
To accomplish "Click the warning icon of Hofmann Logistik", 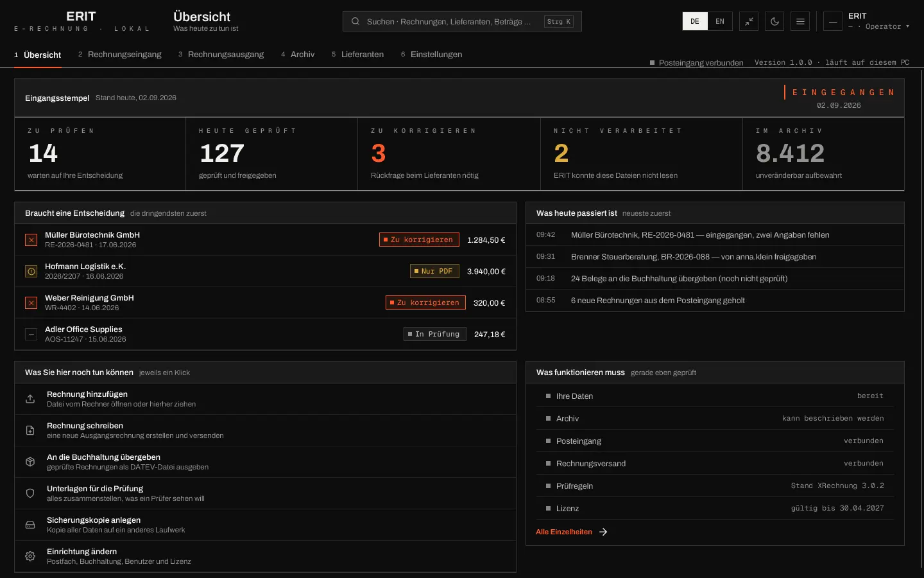I will 31,271.
